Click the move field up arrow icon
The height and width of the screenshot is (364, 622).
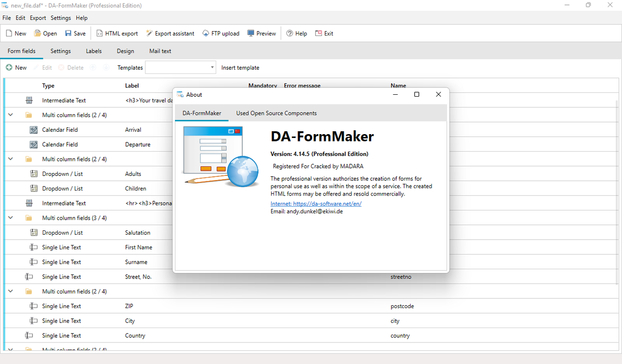tap(93, 68)
